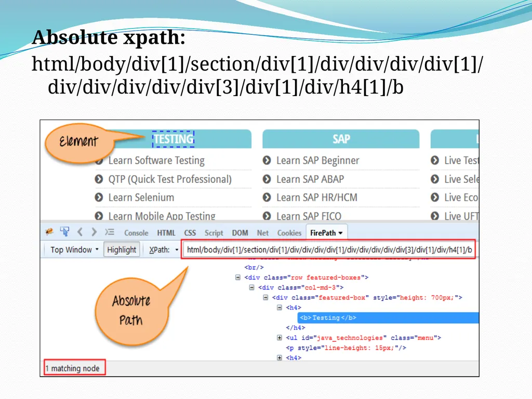
Task: Collapse the featured-box div node
Action: [265, 298]
